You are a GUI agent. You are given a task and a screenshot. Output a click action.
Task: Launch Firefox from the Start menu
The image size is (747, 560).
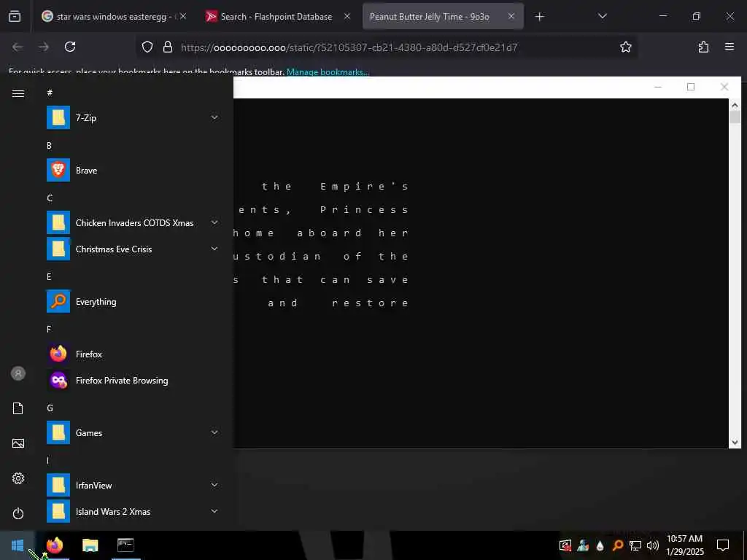coord(133,354)
